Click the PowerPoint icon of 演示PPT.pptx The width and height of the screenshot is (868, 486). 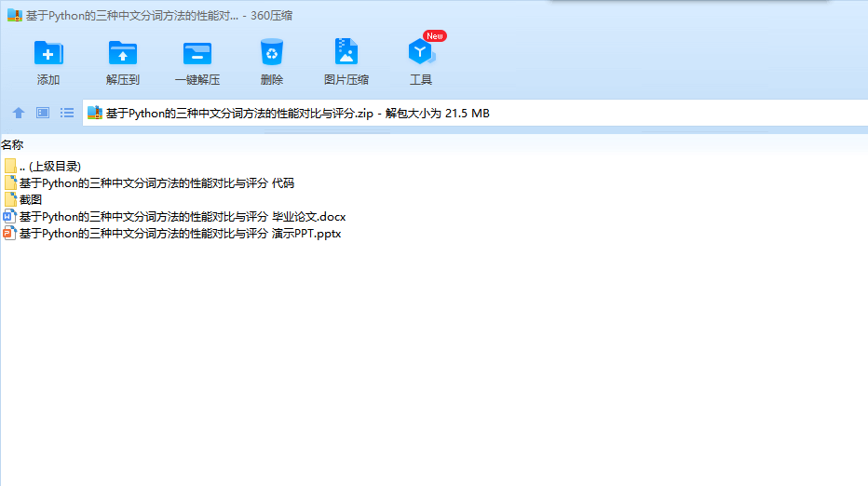(x=9, y=233)
